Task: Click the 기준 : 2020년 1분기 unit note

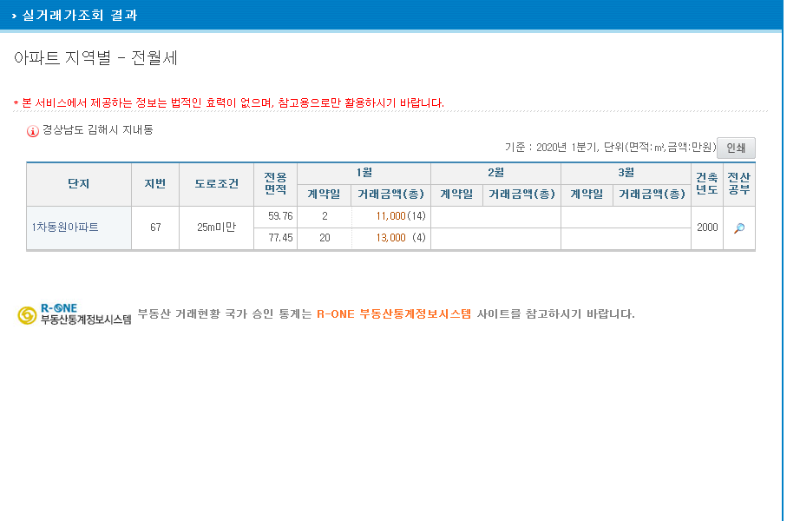Action: point(610,147)
